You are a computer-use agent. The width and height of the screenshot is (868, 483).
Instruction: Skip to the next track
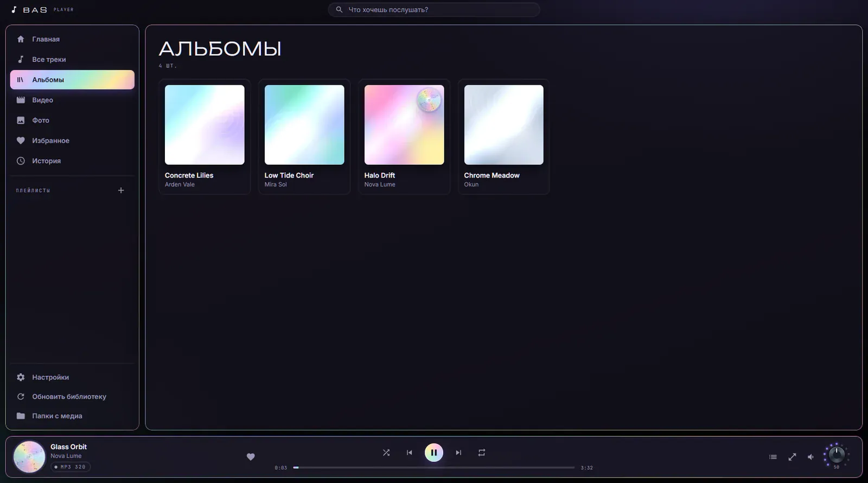458,453
